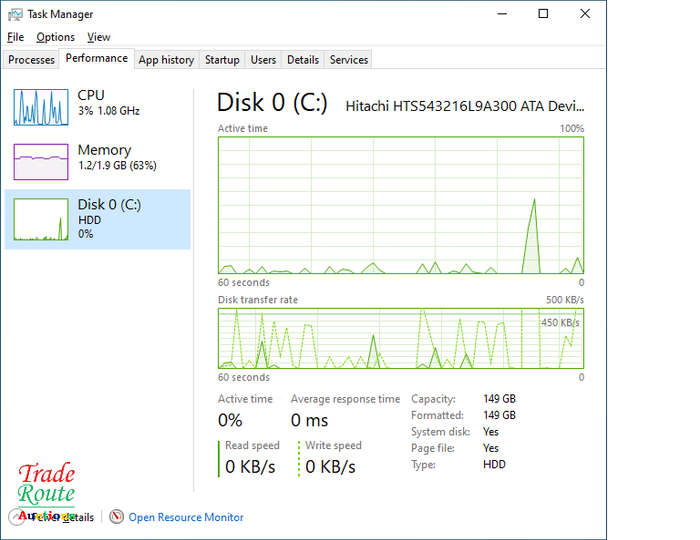Screen dimensions: 700x540
Task: Maximize the Task Manager window
Action: tap(543, 14)
